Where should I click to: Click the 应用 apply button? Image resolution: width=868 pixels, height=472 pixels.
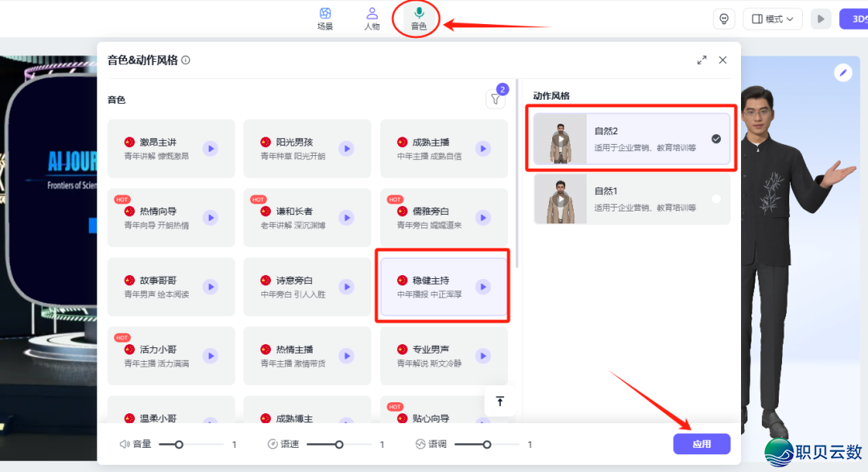[701, 443]
